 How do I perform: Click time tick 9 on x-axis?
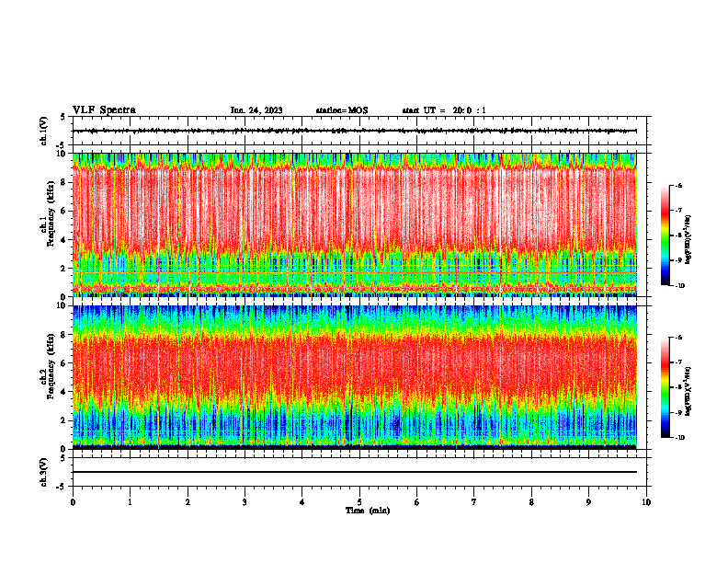[x=588, y=502]
